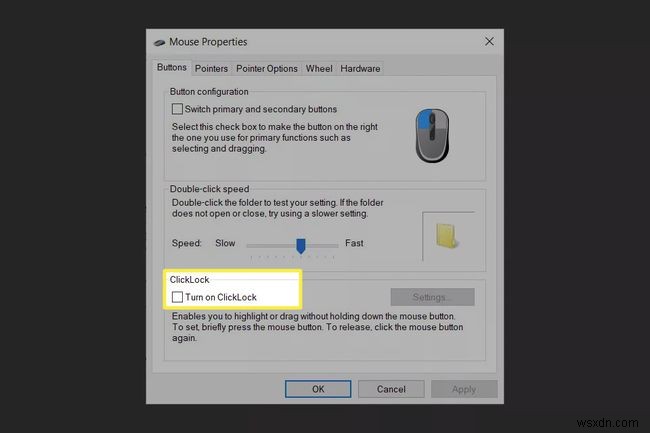Click the Switch primary and secondary buttons label
The height and width of the screenshot is (433, 650).
[x=261, y=109]
